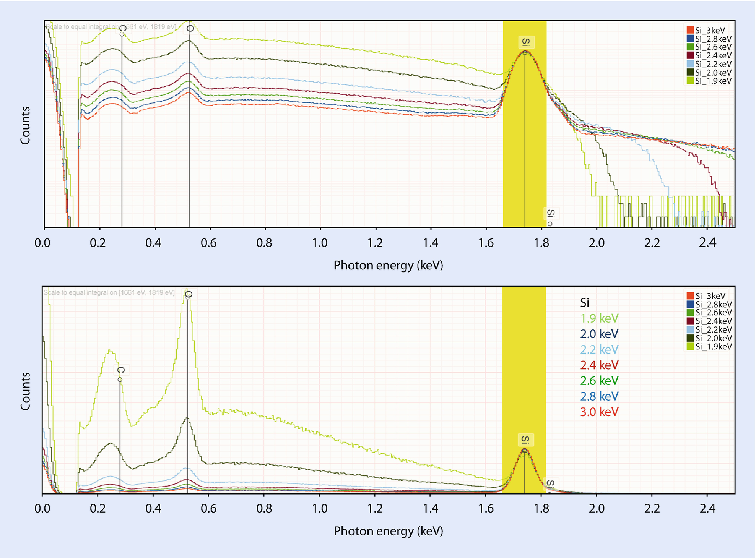Select Si_2.6keV text in bottom chart legend
756x558 pixels.
[x=714, y=313]
